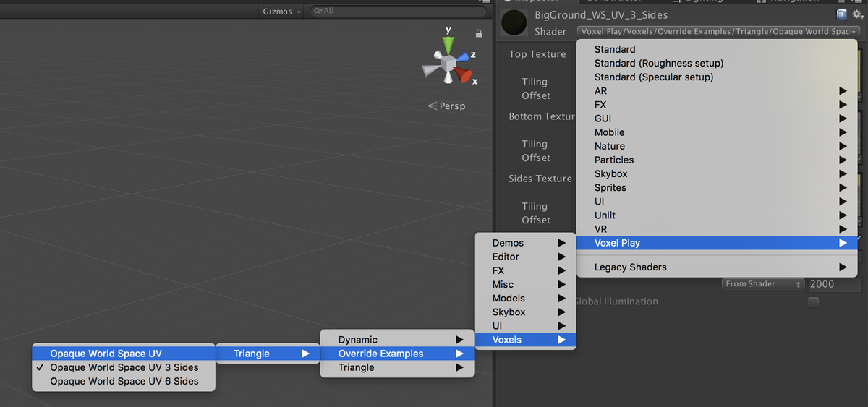Click the green Y axis gizmo cone
Viewport: 868px width, 407px height.
click(448, 46)
